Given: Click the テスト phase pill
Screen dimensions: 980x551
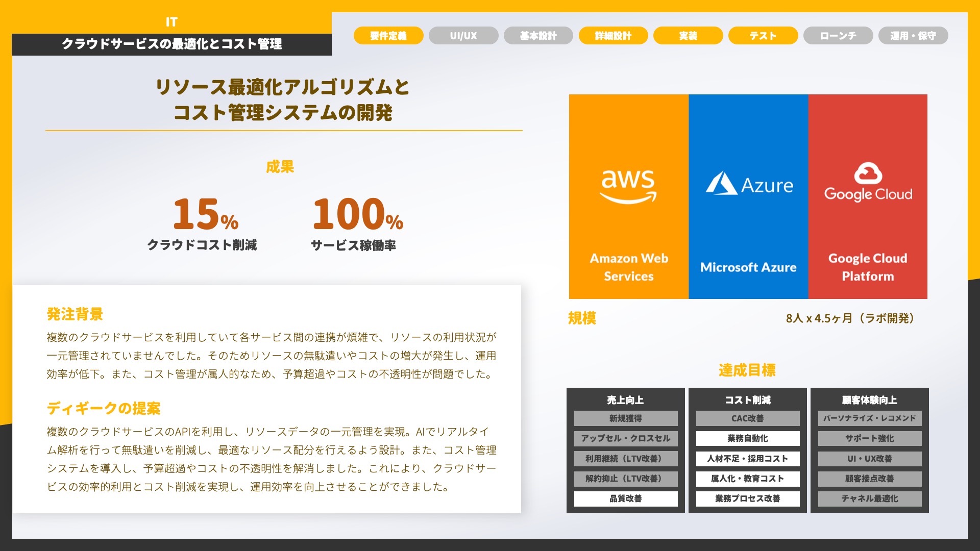Looking at the screenshot, I should tap(763, 36).
